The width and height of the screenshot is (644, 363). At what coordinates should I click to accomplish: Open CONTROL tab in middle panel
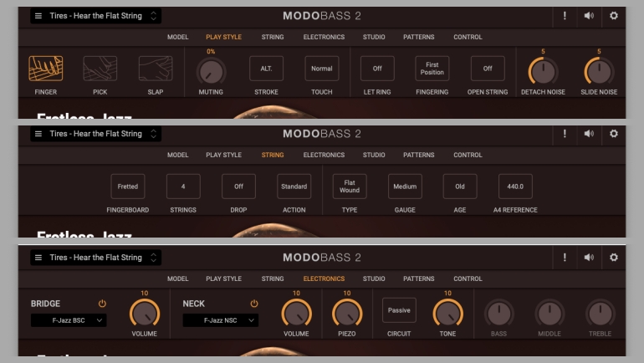click(468, 155)
